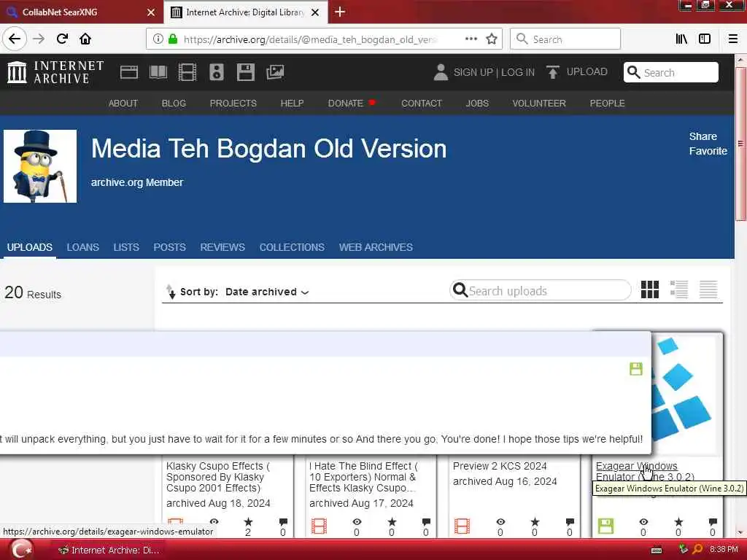Click the browser forward arrow
The width and height of the screenshot is (747, 560).
(x=39, y=39)
